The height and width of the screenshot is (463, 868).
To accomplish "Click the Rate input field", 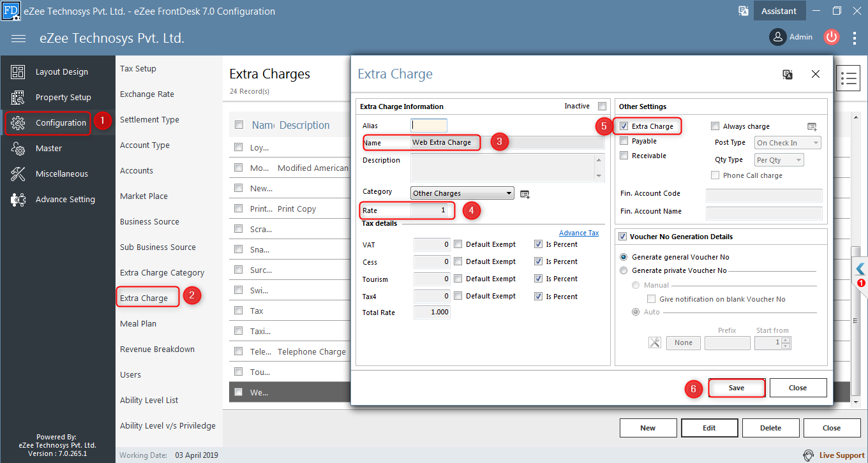I will [x=431, y=210].
